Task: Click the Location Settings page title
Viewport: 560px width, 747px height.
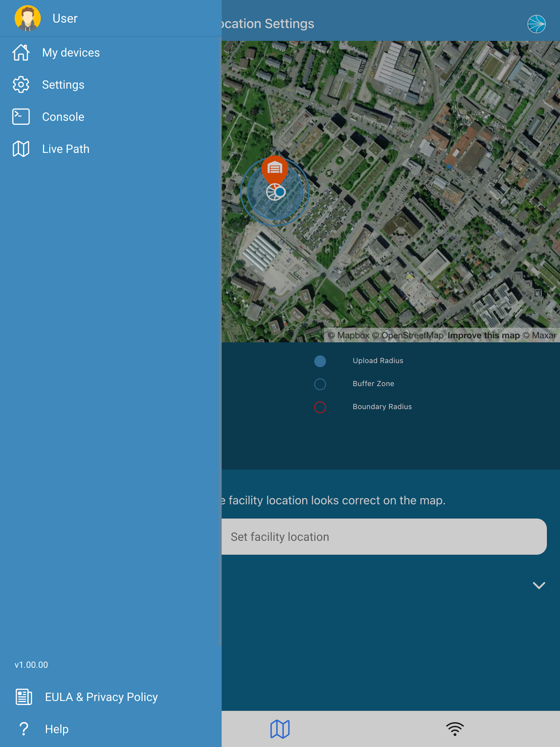Action: coord(268,24)
